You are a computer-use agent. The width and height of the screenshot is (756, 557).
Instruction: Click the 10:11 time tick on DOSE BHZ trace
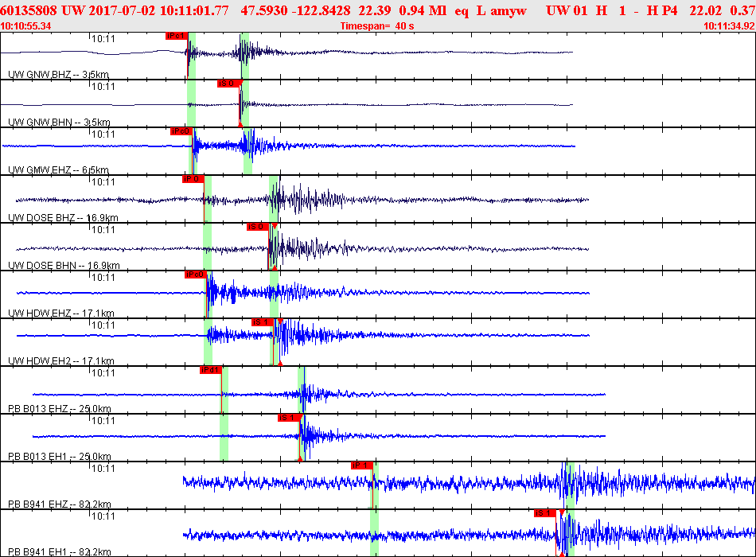click(103, 181)
